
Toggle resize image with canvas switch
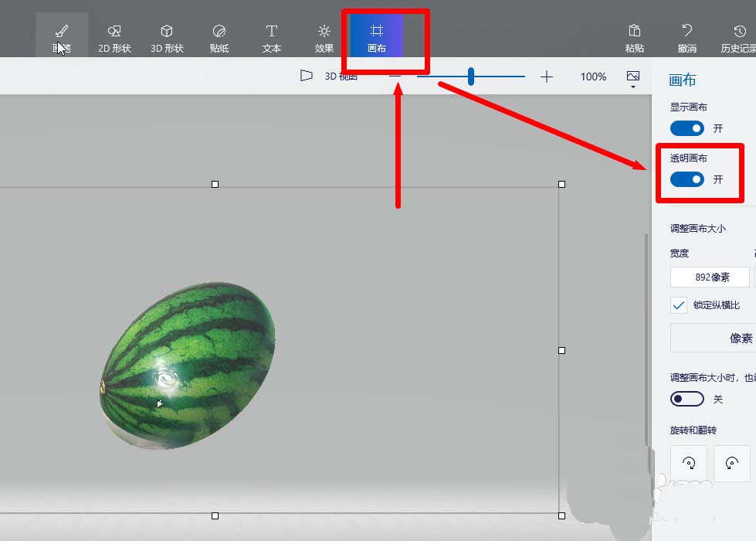tap(687, 399)
